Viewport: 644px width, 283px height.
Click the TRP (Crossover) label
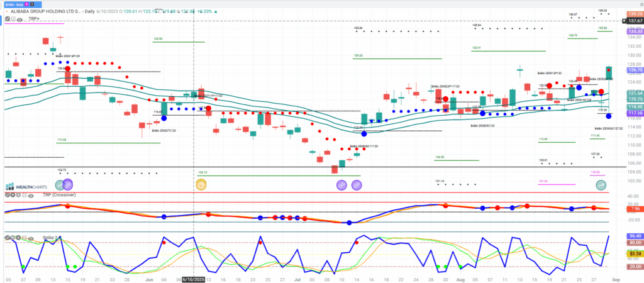59,195
